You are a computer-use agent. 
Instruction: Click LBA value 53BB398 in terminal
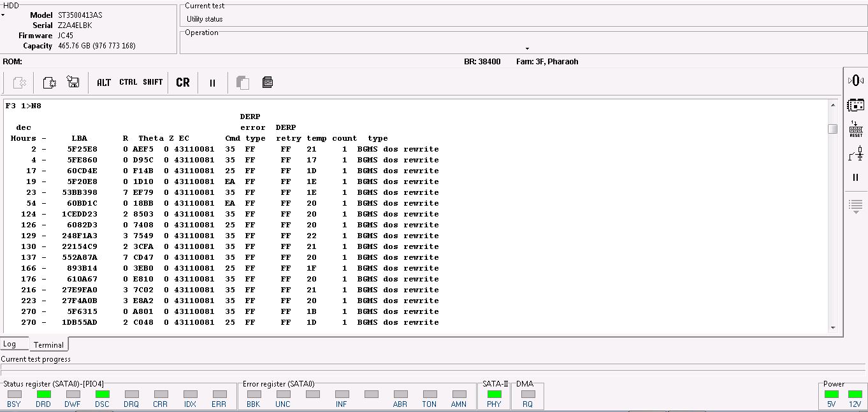coord(80,192)
